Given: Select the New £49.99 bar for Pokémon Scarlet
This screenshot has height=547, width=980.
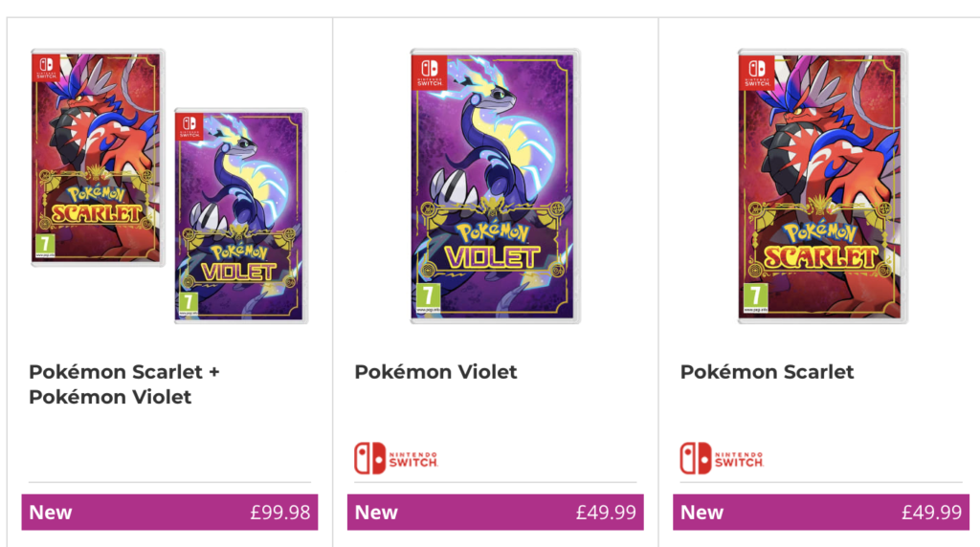Looking at the screenshot, I should pos(820,513).
